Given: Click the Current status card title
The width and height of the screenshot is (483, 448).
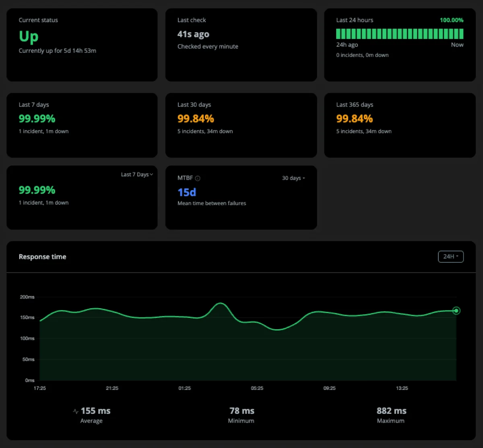Looking at the screenshot, I should (38, 20).
